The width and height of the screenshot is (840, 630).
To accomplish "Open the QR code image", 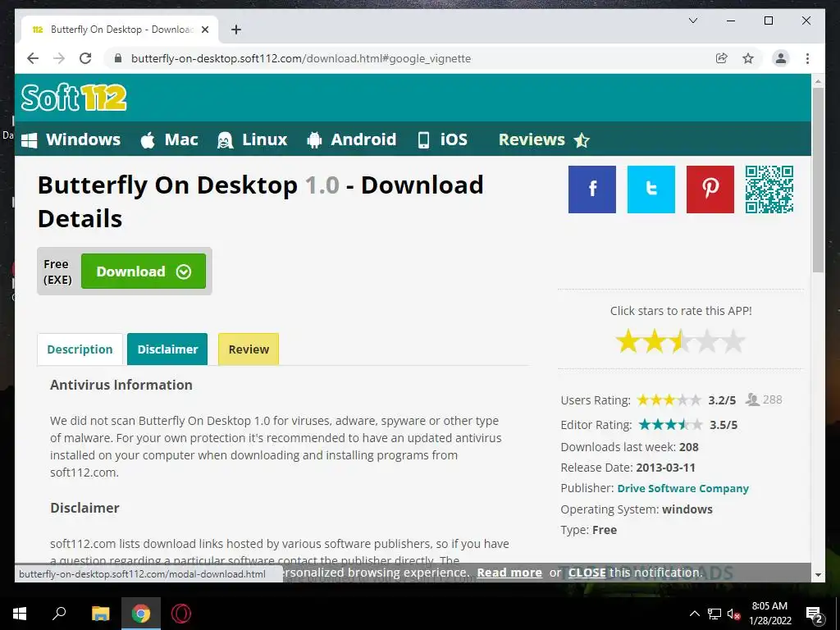I will coord(769,189).
